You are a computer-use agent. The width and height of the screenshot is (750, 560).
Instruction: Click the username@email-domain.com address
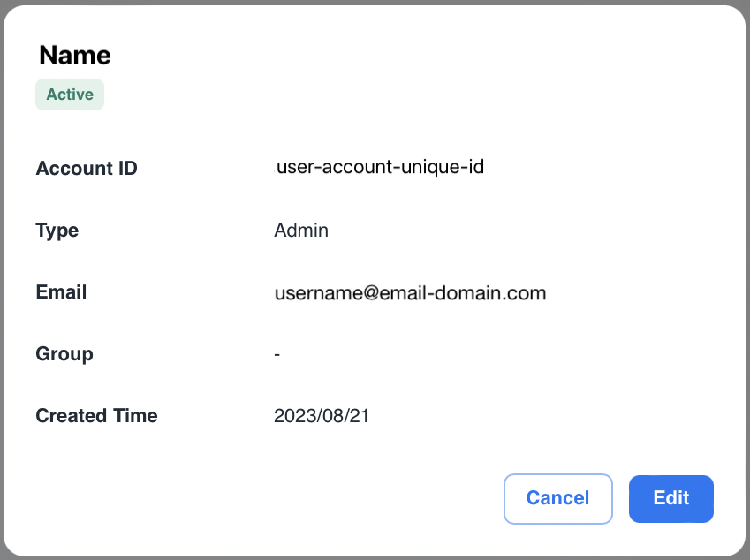pyautogui.click(x=410, y=293)
